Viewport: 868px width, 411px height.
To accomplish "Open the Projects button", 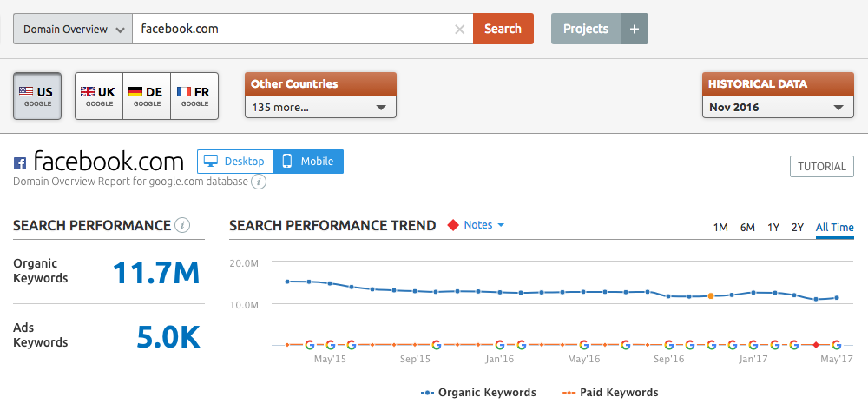I will pos(586,29).
